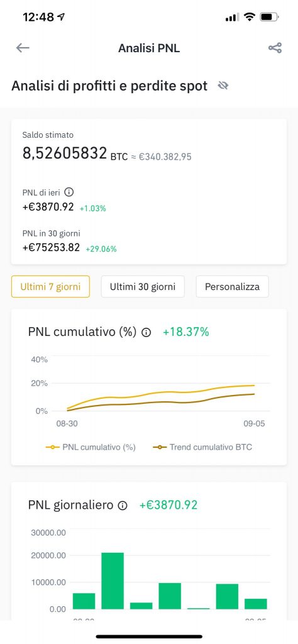Open the Personalizza date range option
The height and width of the screenshot is (644, 298).
click(x=233, y=287)
